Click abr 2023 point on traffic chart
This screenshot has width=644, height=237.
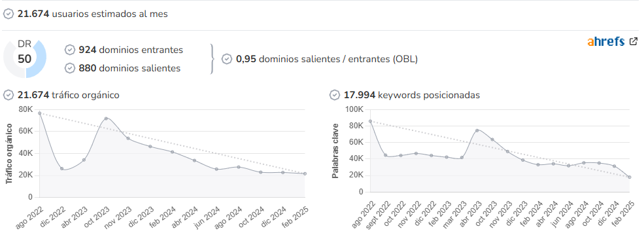(x=84, y=160)
